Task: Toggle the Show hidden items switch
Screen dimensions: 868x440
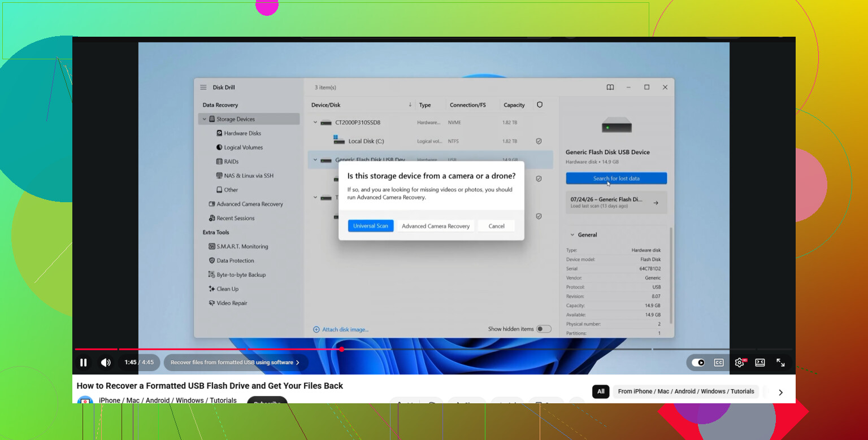Action: coord(544,329)
